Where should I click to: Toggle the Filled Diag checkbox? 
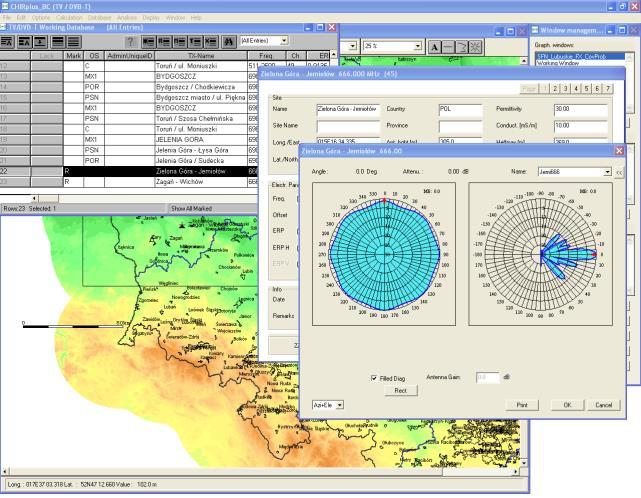[374, 378]
